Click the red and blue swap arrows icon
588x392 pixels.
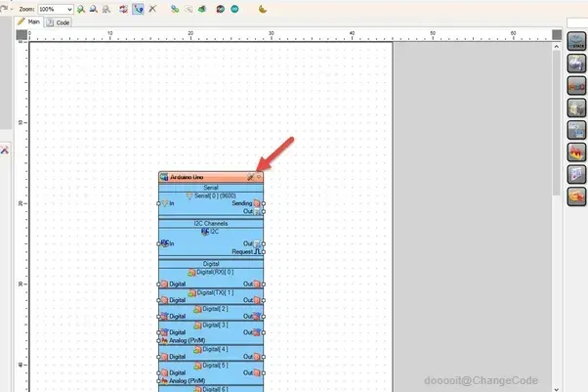point(123,9)
